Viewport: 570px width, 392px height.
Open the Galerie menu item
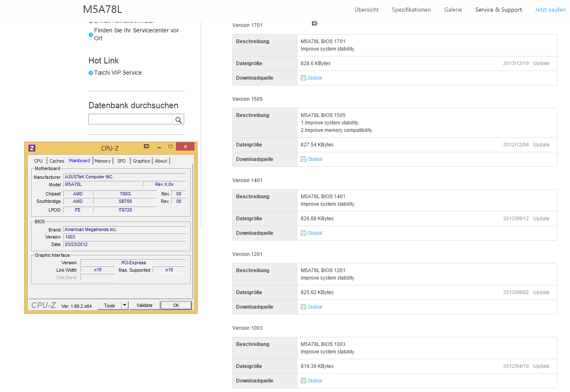tap(453, 10)
